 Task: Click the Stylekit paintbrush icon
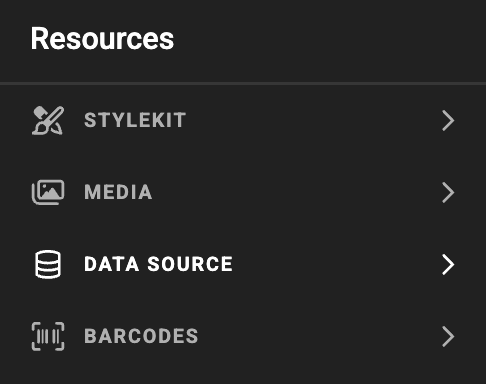[x=48, y=120]
